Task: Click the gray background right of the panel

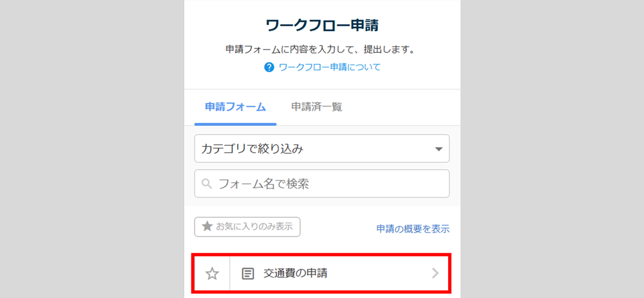Action: pos(551,148)
